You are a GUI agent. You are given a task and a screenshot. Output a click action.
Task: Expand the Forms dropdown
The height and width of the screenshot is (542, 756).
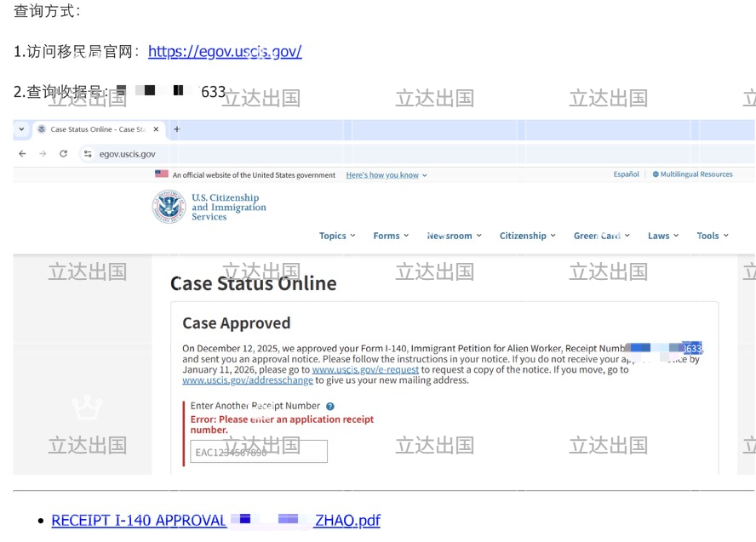(x=391, y=236)
